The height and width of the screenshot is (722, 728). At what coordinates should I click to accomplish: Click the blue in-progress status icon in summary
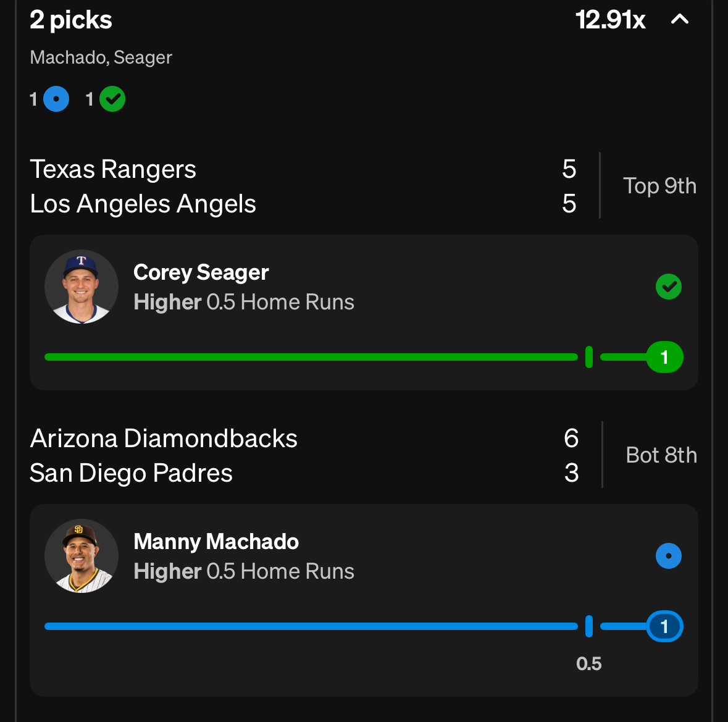(56, 99)
